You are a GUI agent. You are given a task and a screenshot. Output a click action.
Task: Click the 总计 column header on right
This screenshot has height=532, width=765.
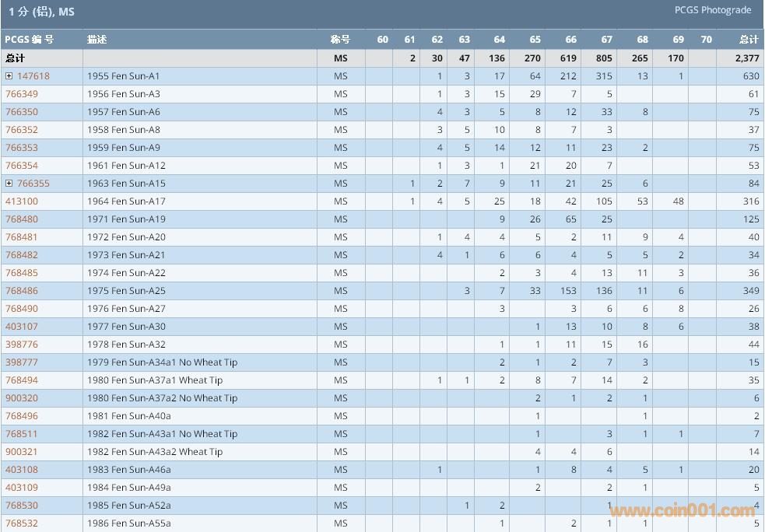click(x=749, y=40)
